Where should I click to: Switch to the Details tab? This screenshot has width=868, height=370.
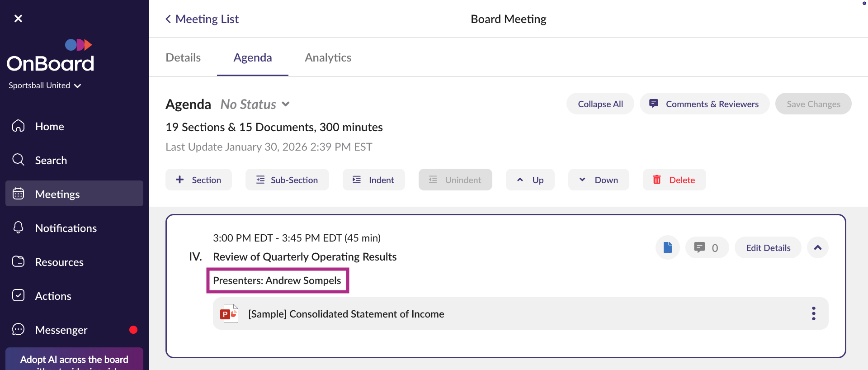[x=183, y=57]
